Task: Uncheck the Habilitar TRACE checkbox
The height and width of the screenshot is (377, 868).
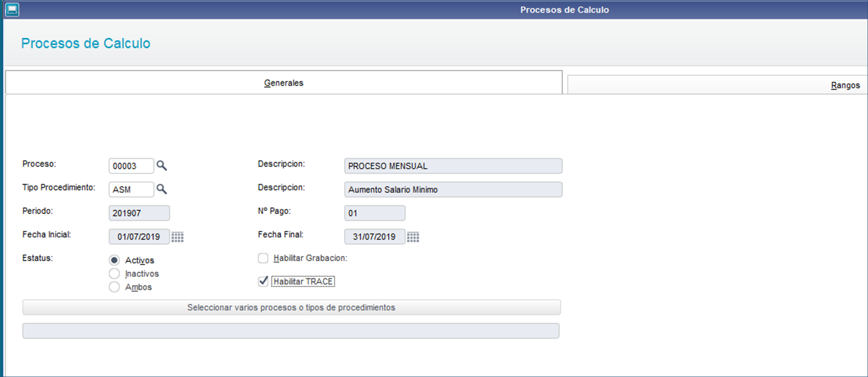Action: (x=263, y=282)
